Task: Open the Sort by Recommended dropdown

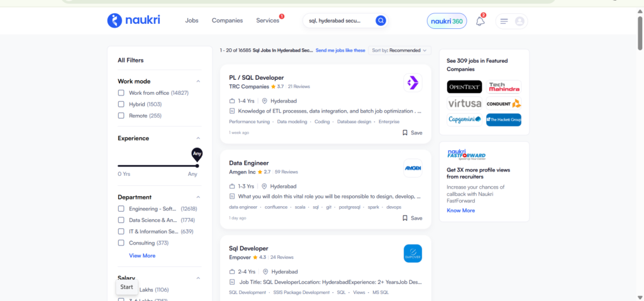Action: coord(399,50)
